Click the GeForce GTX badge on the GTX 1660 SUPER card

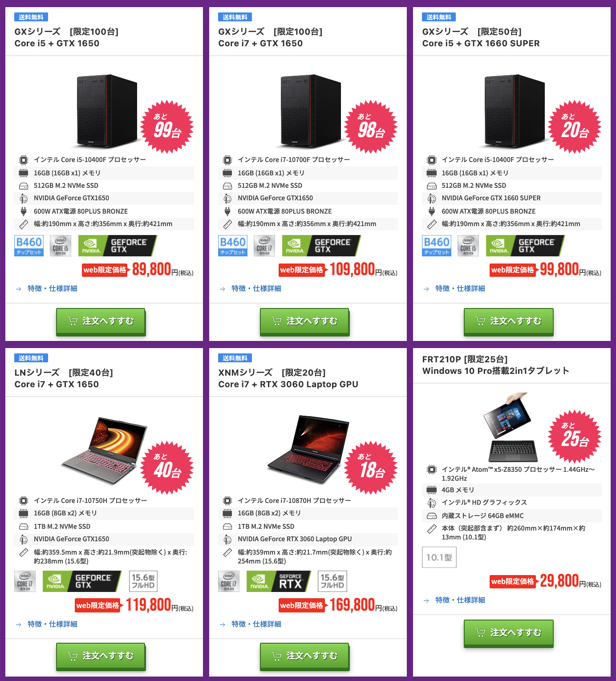pyautogui.click(x=525, y=246)
